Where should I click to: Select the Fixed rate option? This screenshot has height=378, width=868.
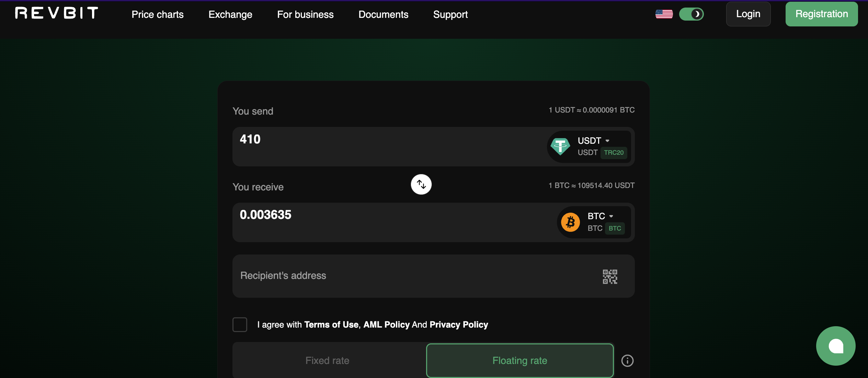[x=327, y=361]
